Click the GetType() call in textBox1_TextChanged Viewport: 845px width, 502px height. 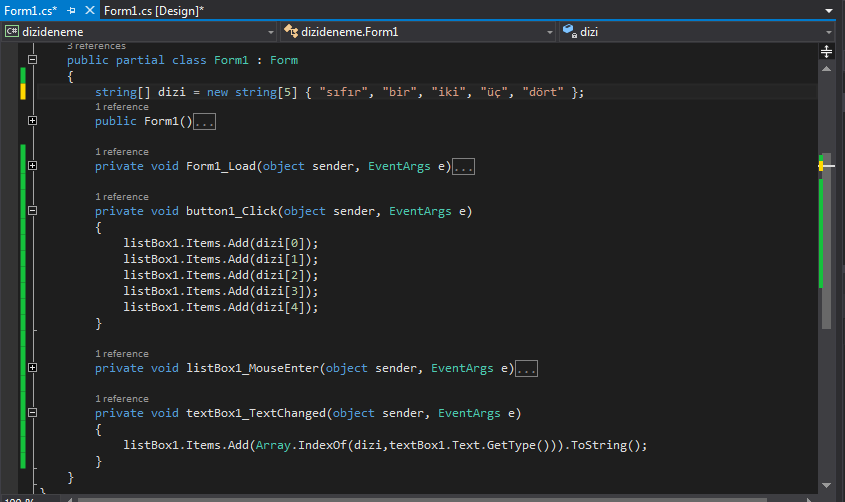518,445
